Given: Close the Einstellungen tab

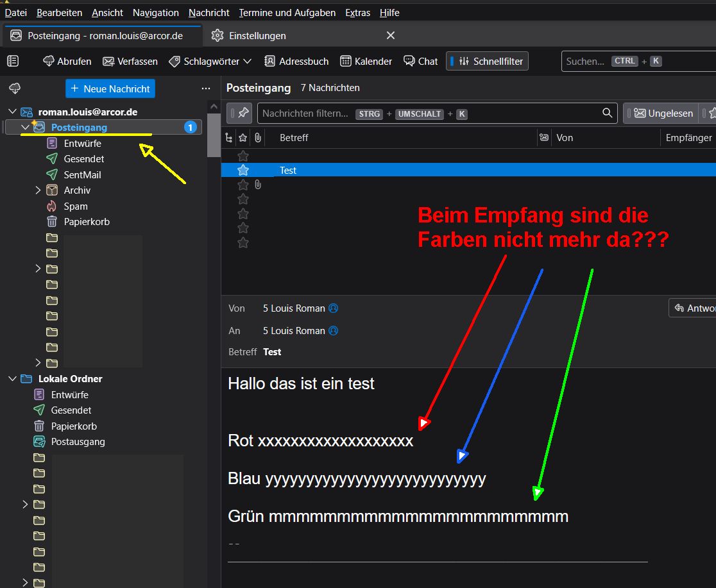Looking at the screenshot, I should [x=391, y=36].
